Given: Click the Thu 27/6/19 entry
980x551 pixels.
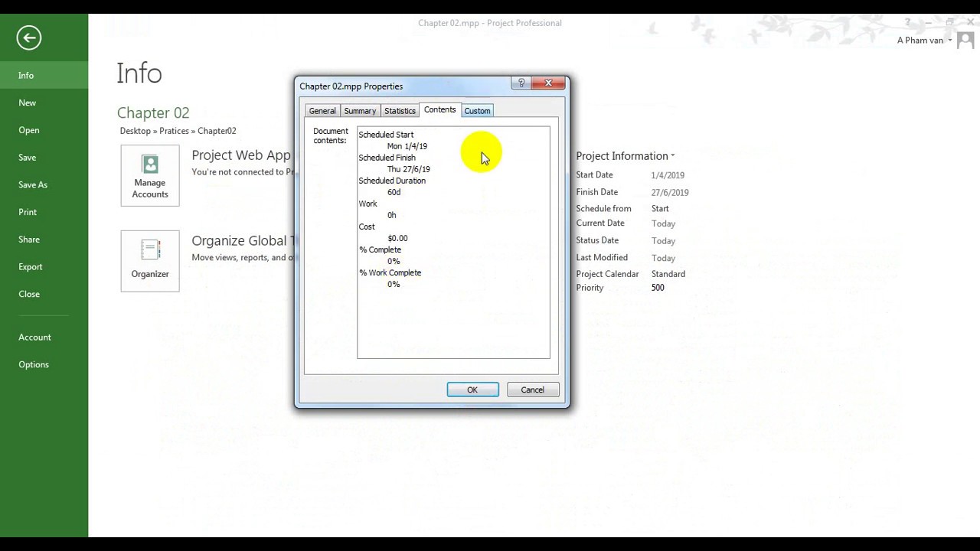Looking at the screenshot, I should (x=409, y=169).
